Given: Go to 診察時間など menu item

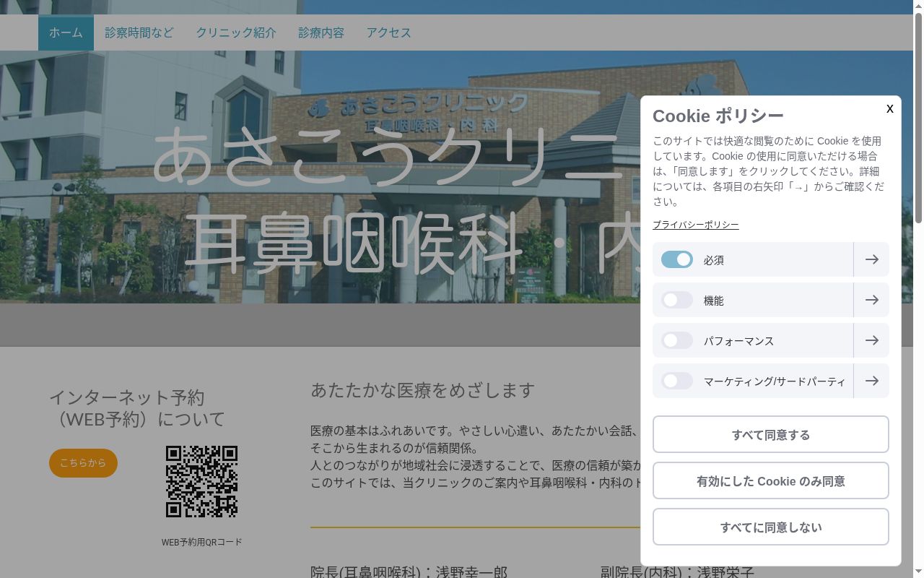Looking at the screenshot, I should (x=139, y=33).
